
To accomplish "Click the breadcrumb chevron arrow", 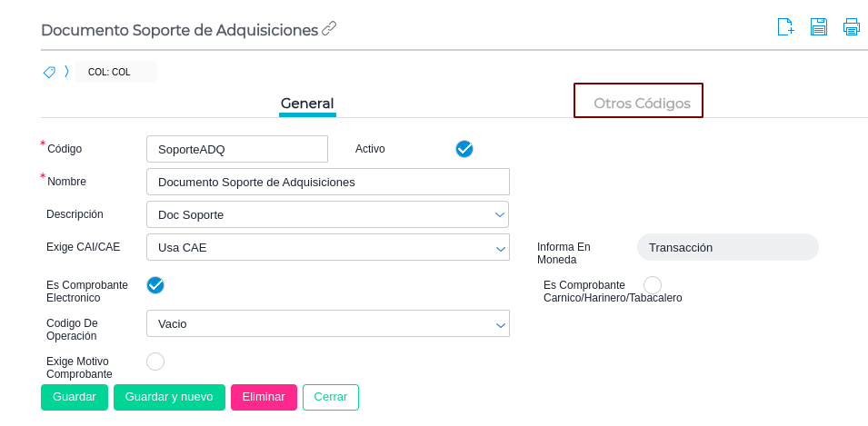I will 66,72.
